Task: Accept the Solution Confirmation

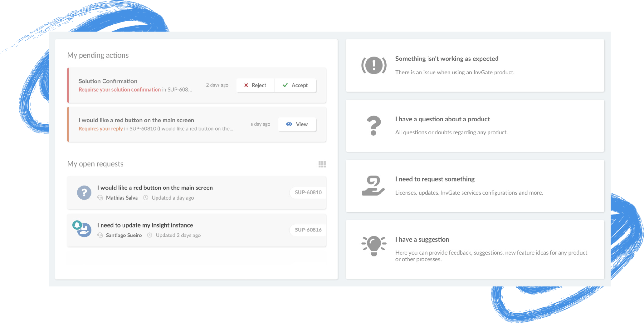Action: 295,85
